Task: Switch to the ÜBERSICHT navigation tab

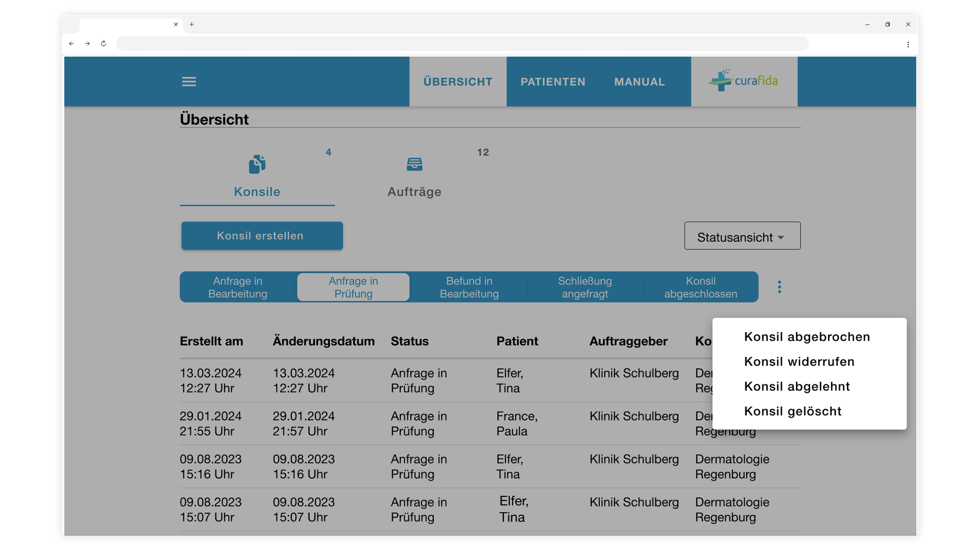Action: click(458, 82)
